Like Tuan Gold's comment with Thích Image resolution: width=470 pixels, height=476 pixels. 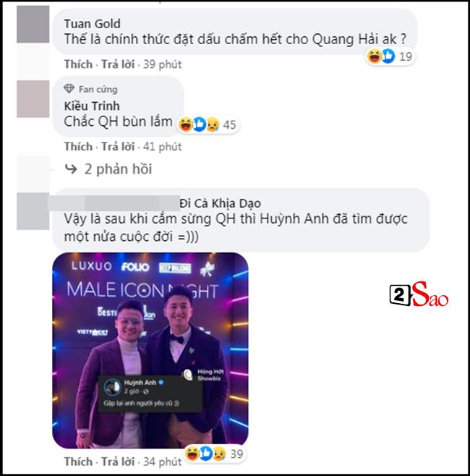78,64
